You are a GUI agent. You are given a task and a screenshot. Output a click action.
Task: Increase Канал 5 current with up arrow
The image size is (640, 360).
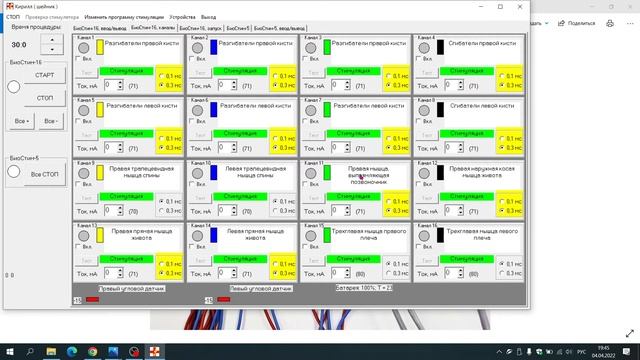point(120,145)
